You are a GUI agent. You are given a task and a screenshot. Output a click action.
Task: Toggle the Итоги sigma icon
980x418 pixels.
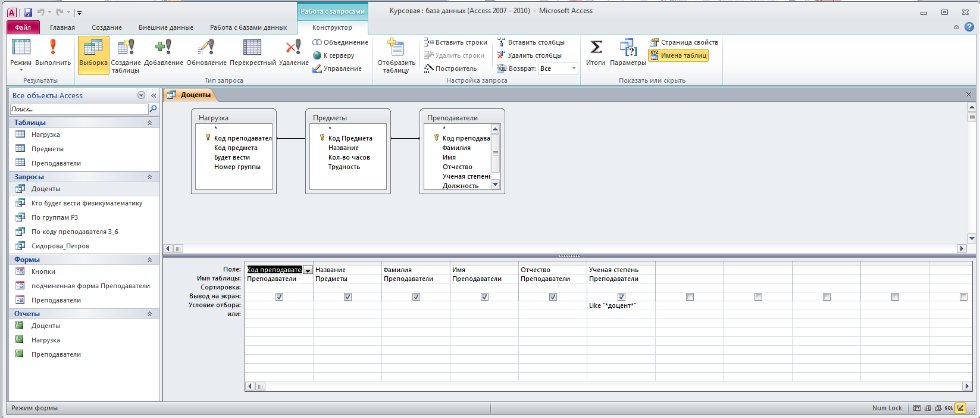tap(595, 54)
